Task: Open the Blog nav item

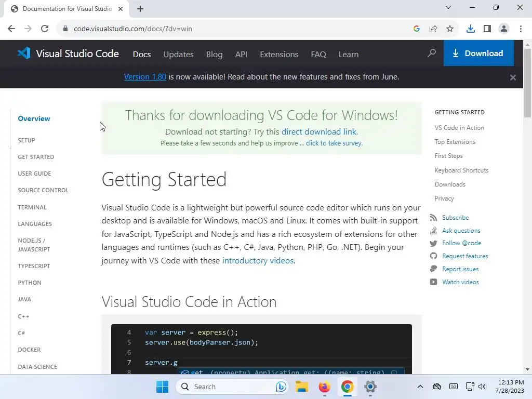Action: (215, 54)
